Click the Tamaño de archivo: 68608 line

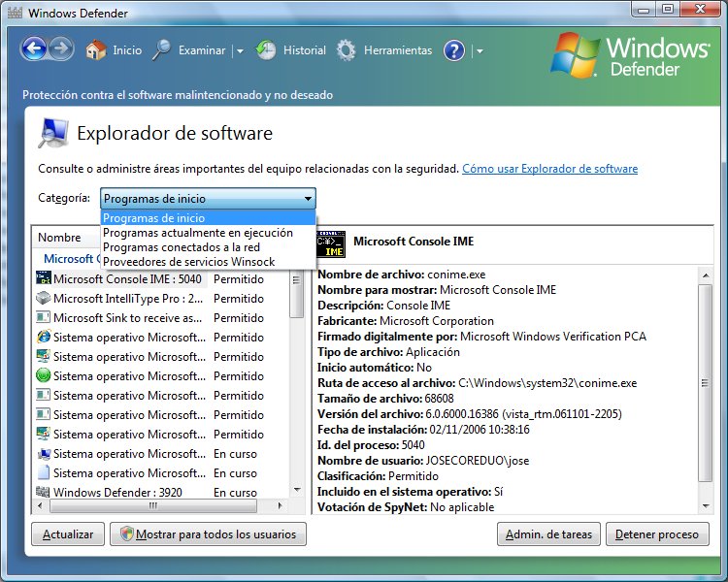pos(385,399)
